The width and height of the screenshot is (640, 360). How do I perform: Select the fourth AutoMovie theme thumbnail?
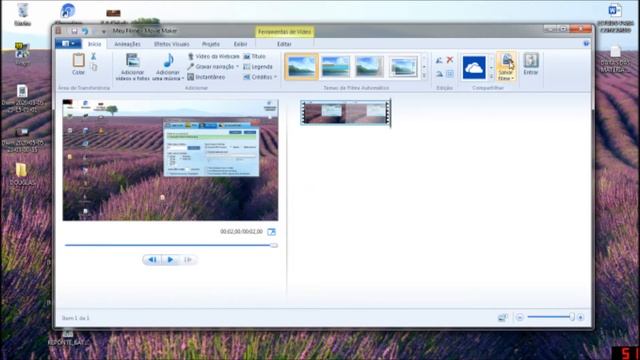click(x=403, y=67)
